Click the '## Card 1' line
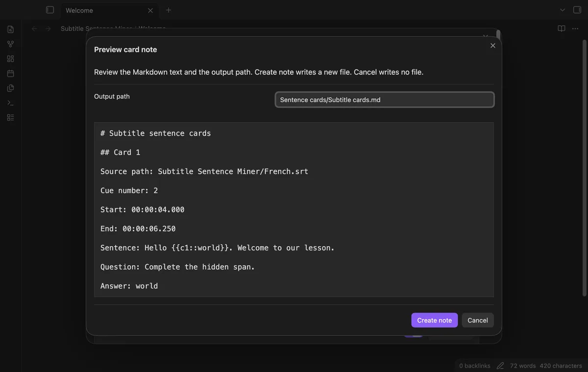 [x=121, y=152]
